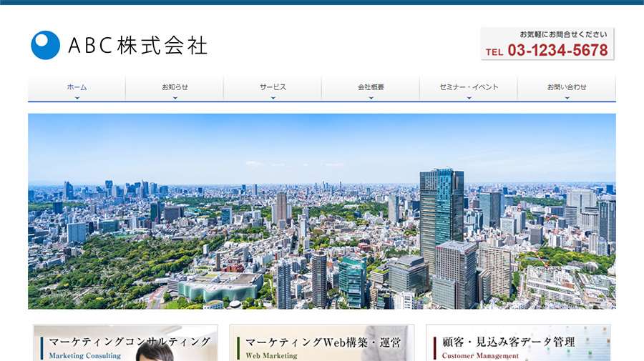Image resolution: width=644 pixels, height=361 pixels.
Task: Click the お気軽にお問合せください text
Action: 563,34
